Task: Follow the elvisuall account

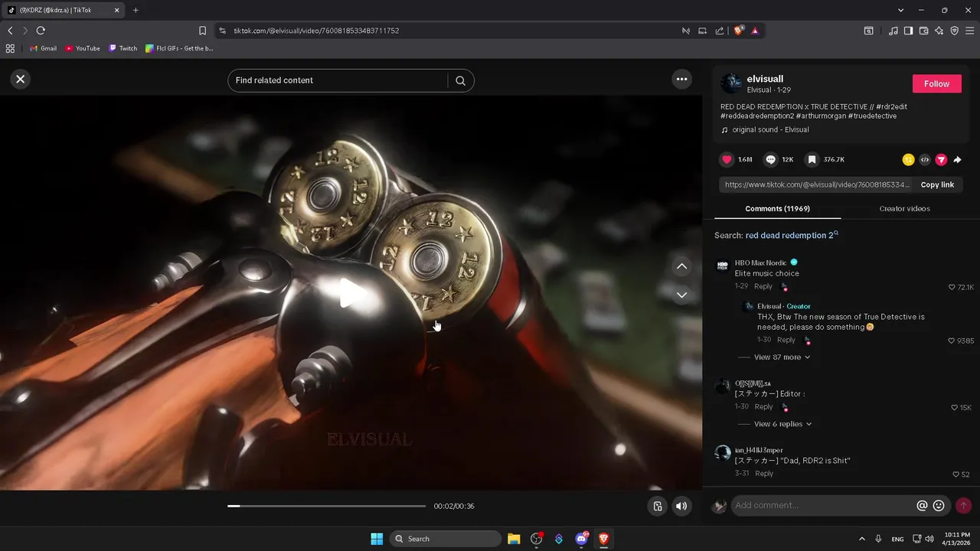Action: 936,83
